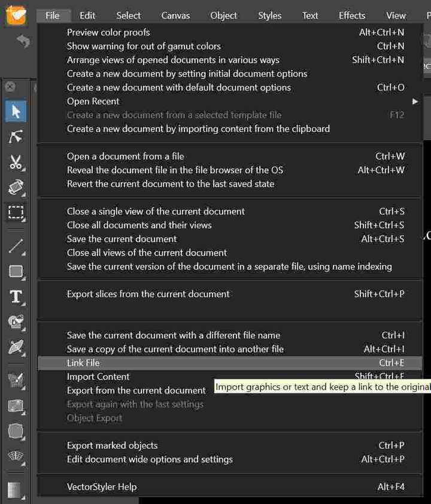Open the Text menu

pos(310,16)
